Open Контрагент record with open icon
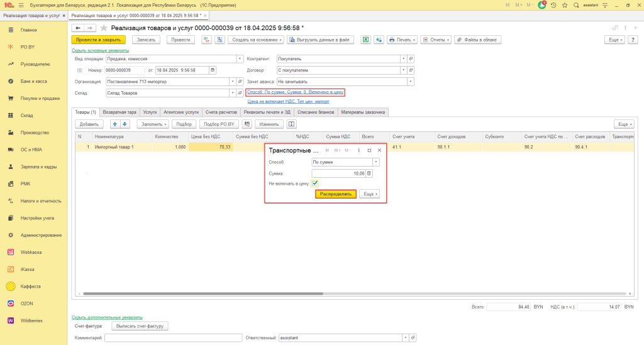644x345 pixels. pos(411,58)
